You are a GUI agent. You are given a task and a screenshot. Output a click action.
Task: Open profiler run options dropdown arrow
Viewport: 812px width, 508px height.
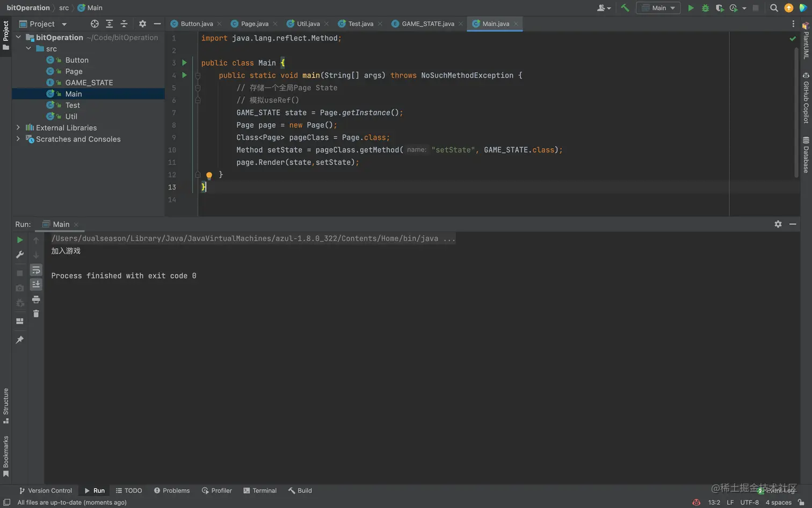tap(744, 8)
